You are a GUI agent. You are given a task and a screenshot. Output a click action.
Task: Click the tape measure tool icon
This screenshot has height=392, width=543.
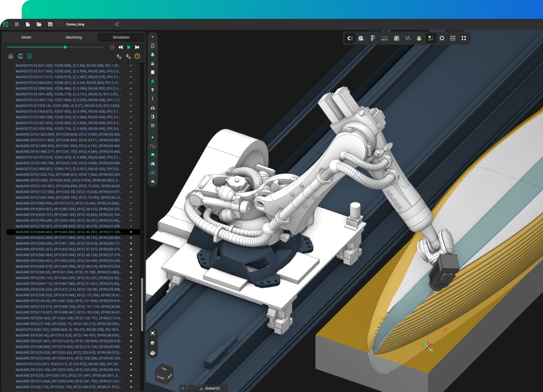(x=361, y=38)
